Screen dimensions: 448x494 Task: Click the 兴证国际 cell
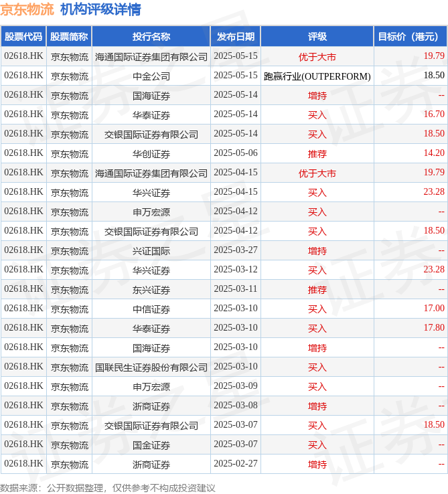(151, 251)
